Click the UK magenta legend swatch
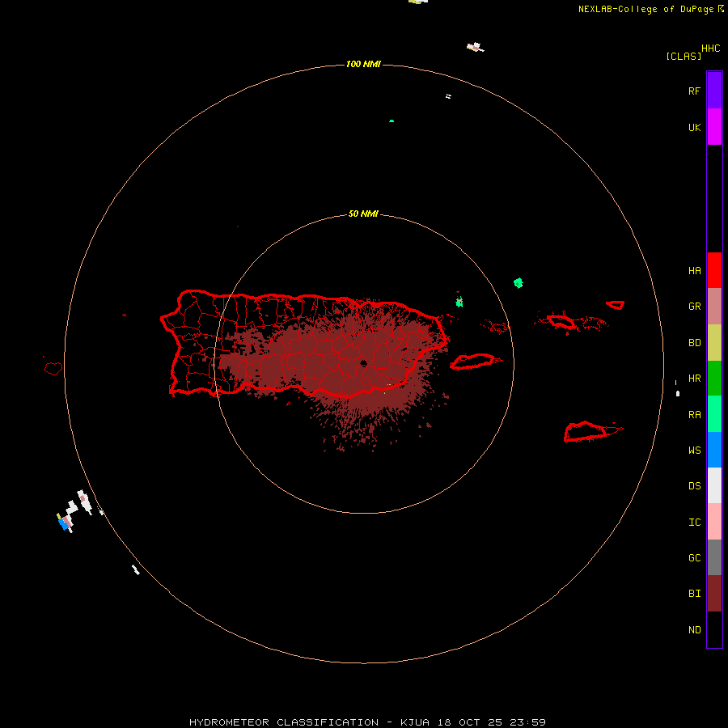This screenshot has width=728, height=728. 714,127
